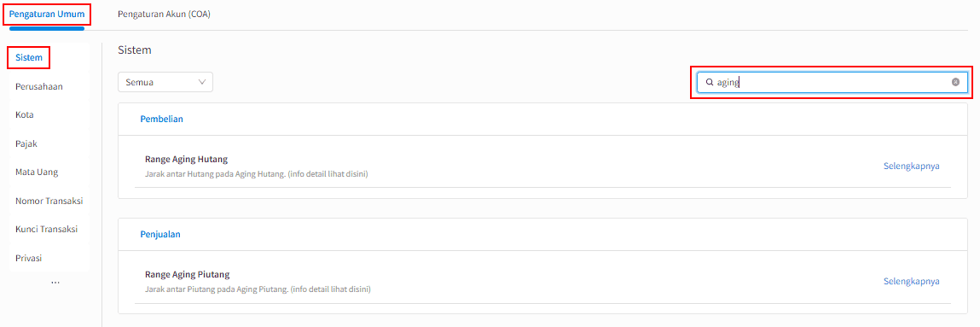Screen dimensions: 980x327
Task: Click the magnifier search icon
Action: pyautogui.click(x=710, y=82)
